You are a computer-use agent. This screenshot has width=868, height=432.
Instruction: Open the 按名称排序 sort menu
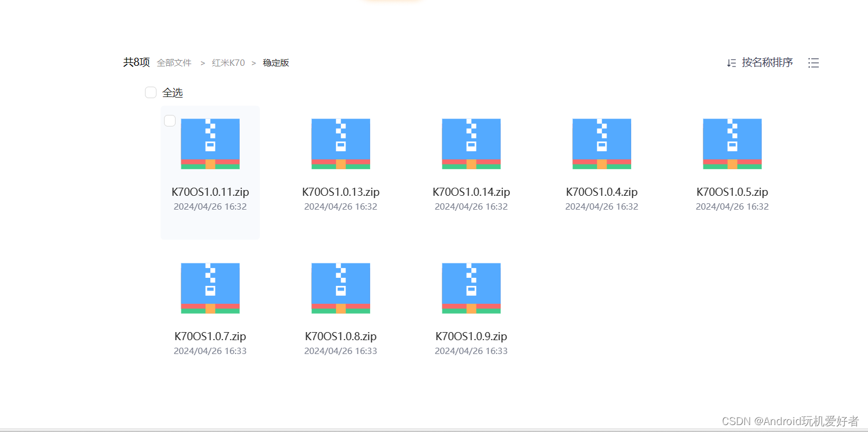click(x=768, y=62)
